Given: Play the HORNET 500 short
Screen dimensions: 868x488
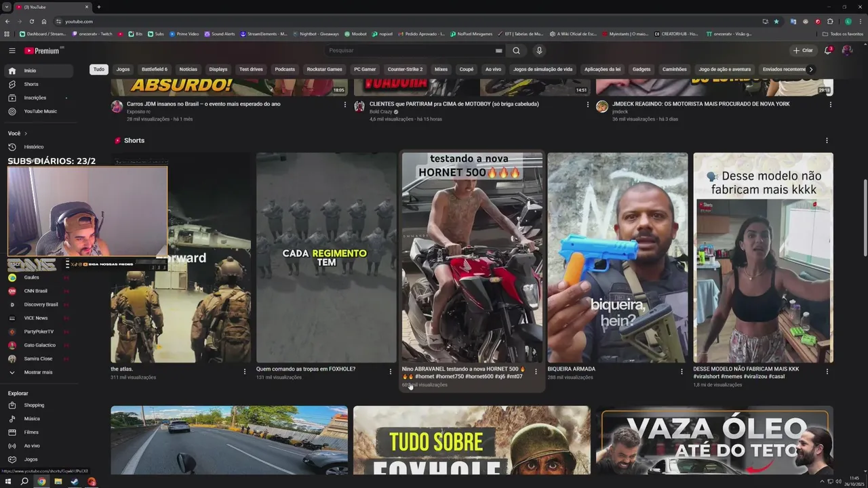Looking at the screenshot, I should pyautogui.click(x=472, y=258).
